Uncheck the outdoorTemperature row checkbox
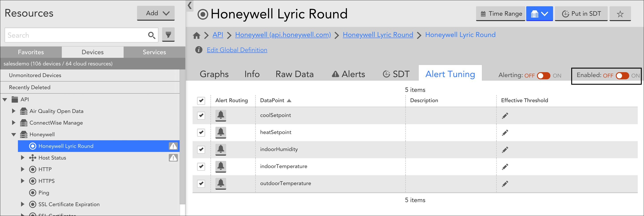Screen dimensions: 644x216 click(x=201, y=184)
